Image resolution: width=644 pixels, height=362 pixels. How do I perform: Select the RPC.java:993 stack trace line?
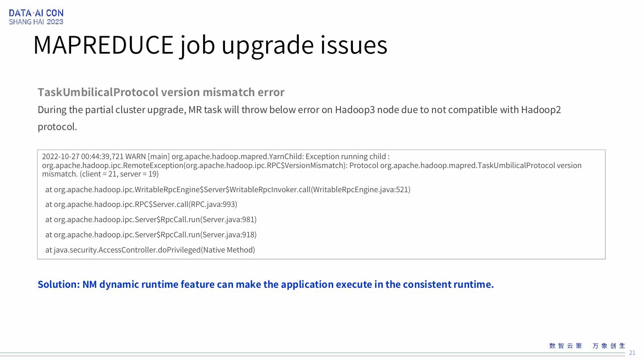click(x=141, y=204)
